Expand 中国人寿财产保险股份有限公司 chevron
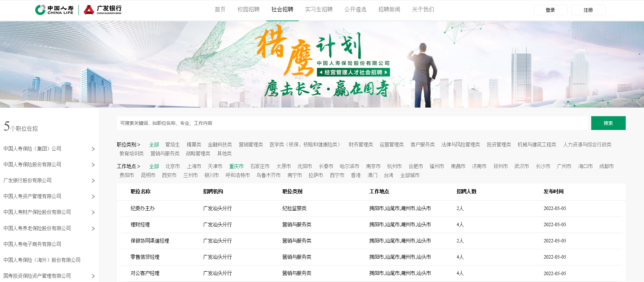Image resolution: width=644 pixels, height=282 pixels. click(93, 212)
